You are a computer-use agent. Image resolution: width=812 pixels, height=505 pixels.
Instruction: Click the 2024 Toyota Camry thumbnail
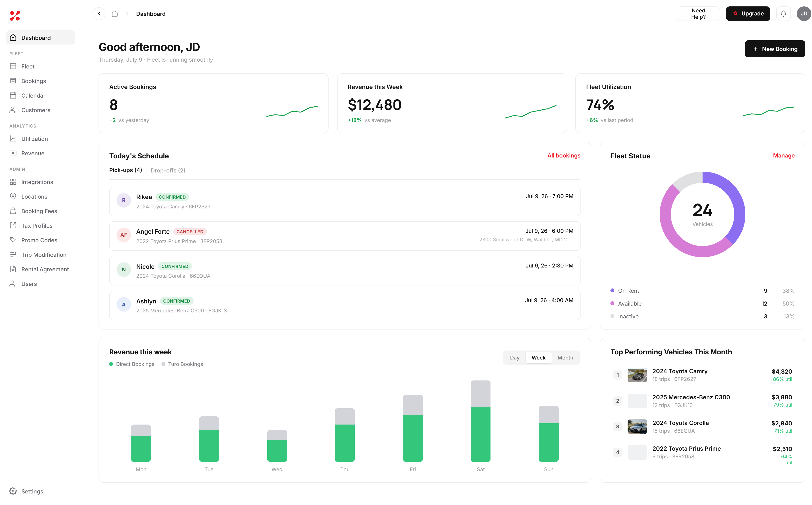pyautogui.click(x=637, y=375)
